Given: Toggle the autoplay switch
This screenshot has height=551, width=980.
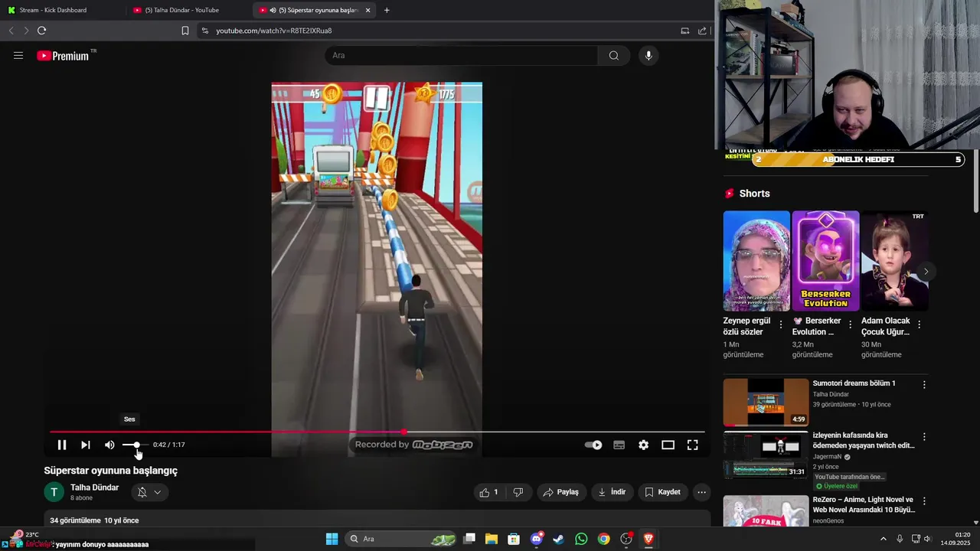Looking at the screenshot, I should 593,445.
